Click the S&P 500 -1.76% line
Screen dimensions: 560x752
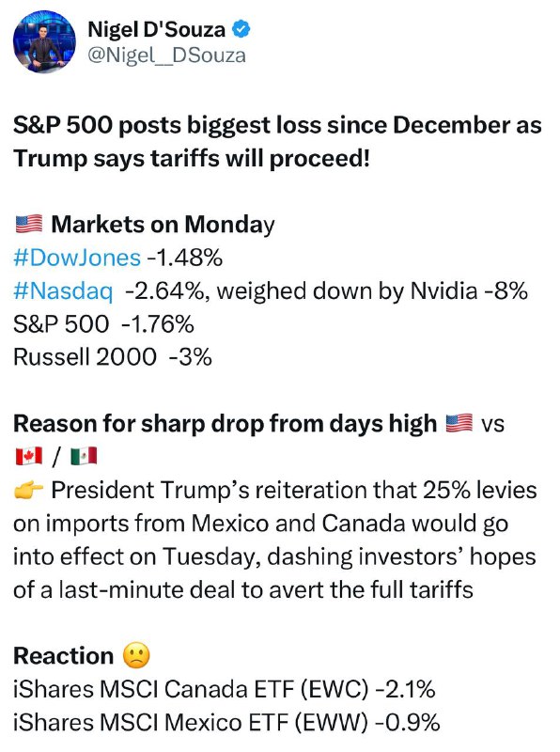[x=103, y=324]
